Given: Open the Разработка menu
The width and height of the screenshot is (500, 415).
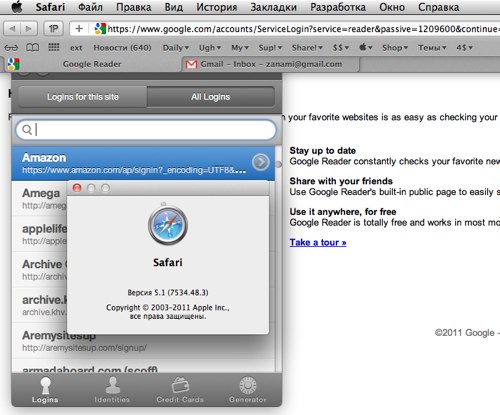Looking at the screenshot, I should point(338,7).
